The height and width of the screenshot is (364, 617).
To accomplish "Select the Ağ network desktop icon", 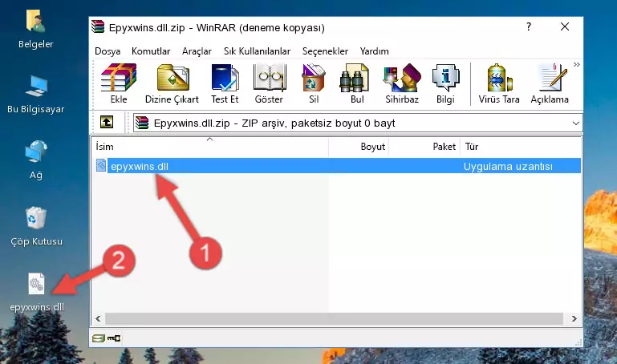I will point(36,160).
